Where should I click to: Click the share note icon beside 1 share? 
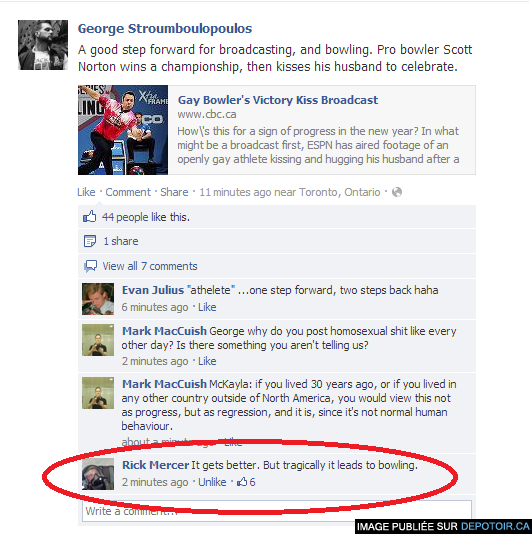tap(90, 241)
